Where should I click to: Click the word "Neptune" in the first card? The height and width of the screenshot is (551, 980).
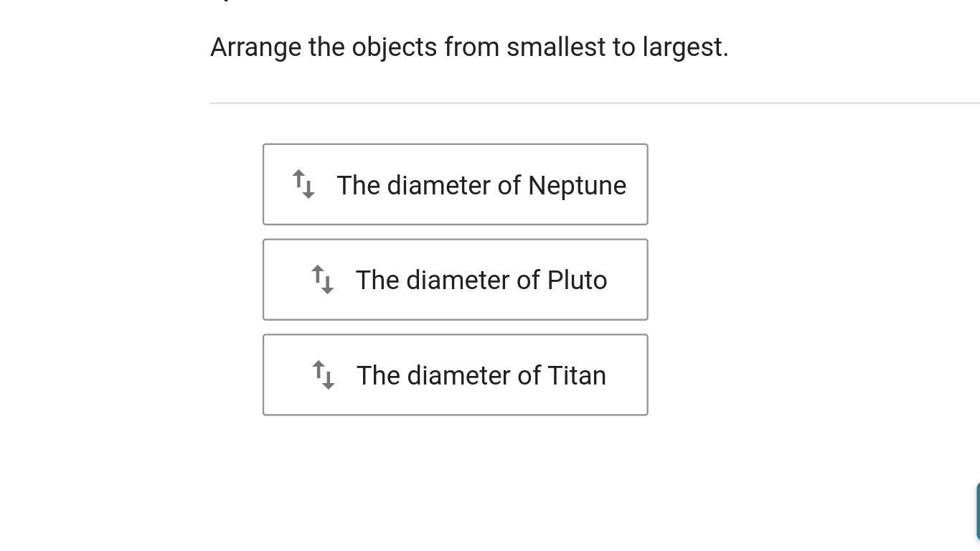(577, 185)
